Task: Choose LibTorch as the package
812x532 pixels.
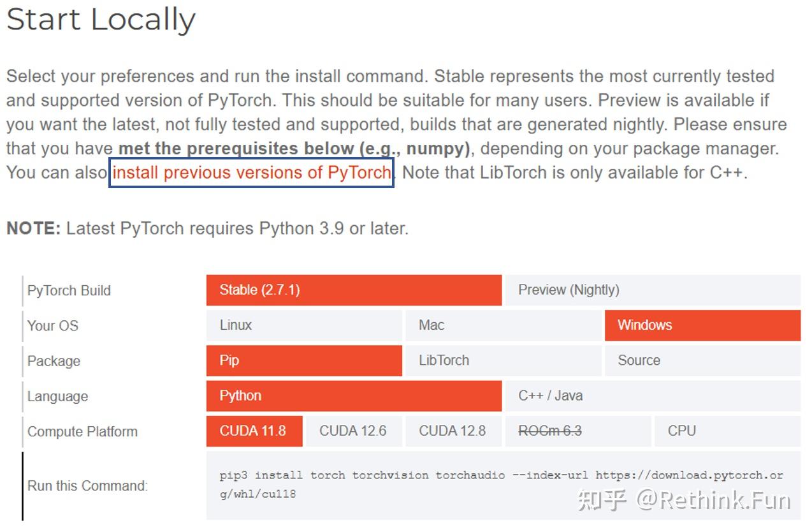Action: (503, 360)
